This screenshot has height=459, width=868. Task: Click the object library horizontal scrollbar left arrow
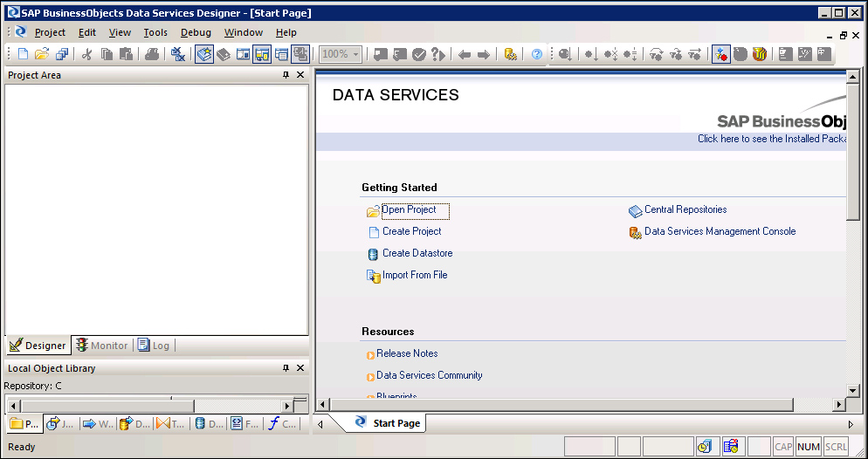tap(13, 406)
